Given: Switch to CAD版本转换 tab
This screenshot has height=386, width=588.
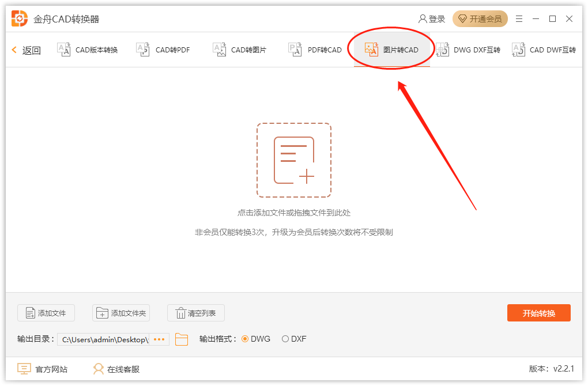Looking at the screenshot, I should tap(88, 50).
